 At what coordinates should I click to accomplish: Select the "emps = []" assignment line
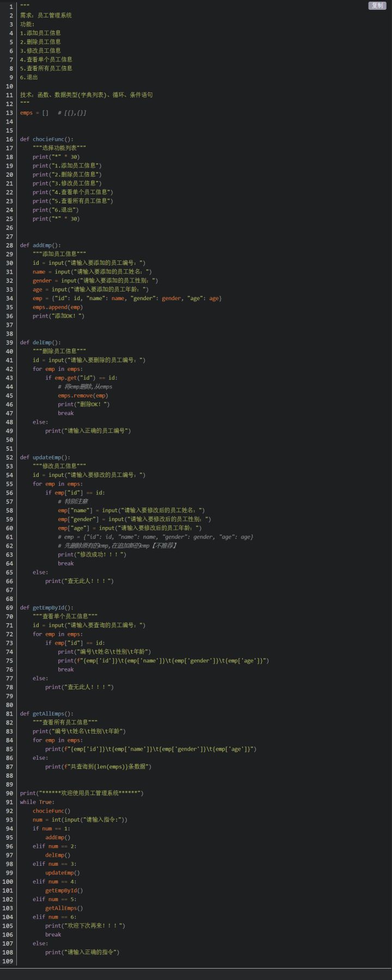coord(34,113)
